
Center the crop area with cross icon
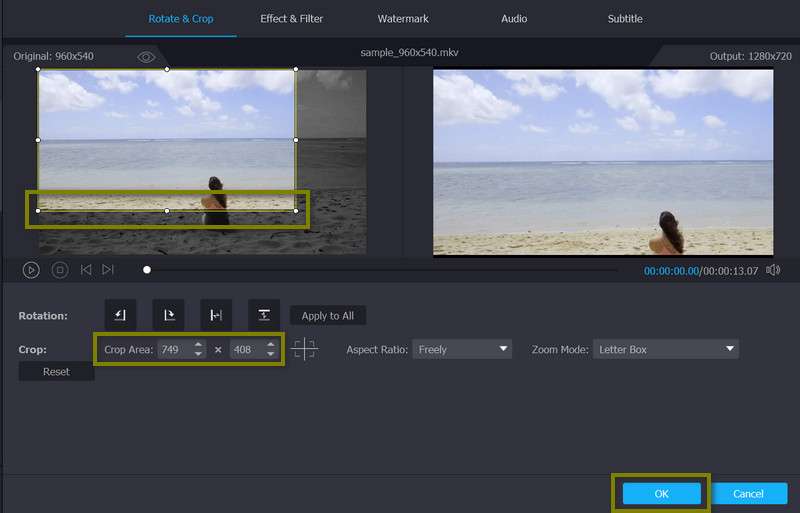[305, 350]
